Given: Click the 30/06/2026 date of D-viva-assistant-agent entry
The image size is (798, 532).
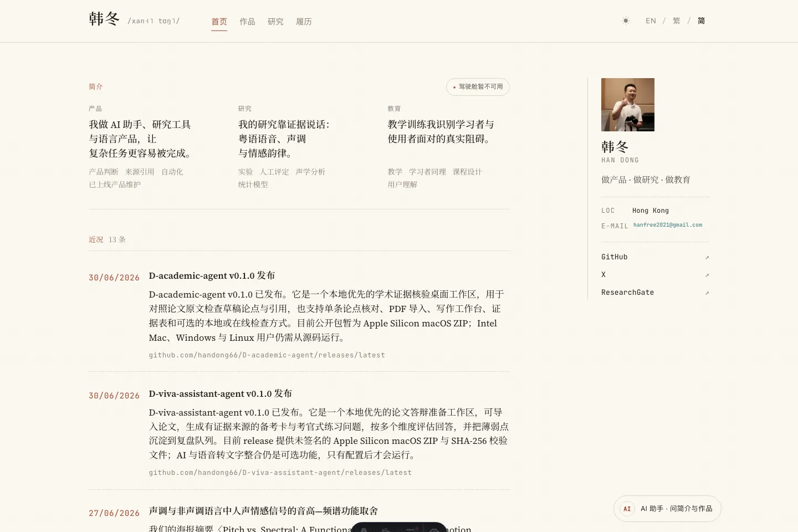Looking at the screenshot, I should 114,396.
